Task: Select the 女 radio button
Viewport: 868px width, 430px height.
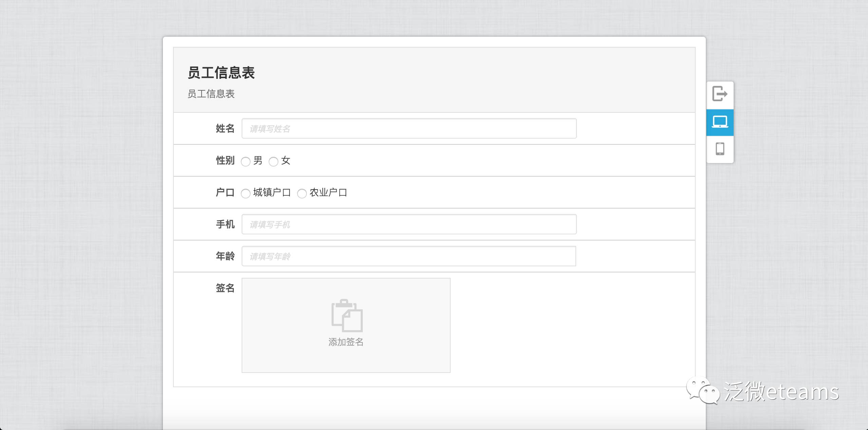Action: (273, 161)
